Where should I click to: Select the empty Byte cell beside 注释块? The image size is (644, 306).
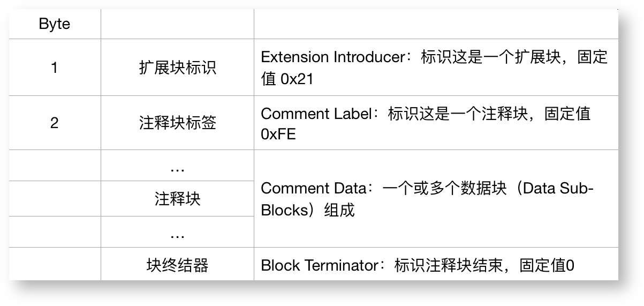(55, 199)
